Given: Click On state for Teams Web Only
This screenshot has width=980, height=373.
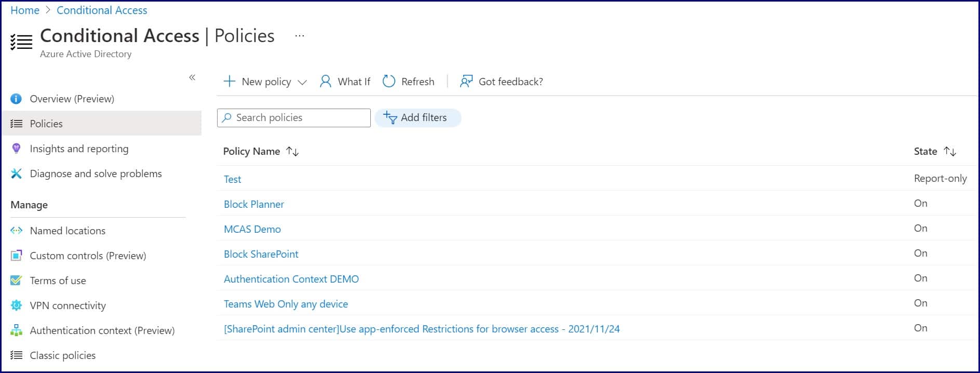Looking at the screenshot, I should pos(921,303).
